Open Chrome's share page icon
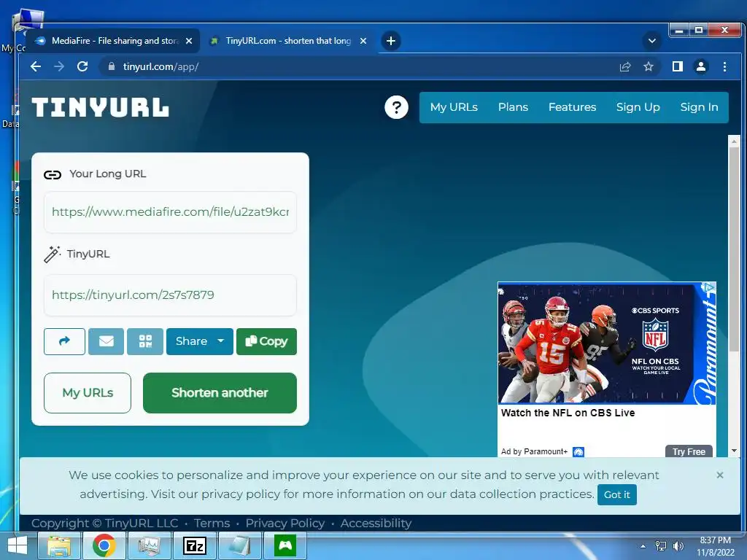This screenshot has width=747, height=560. [x=625, y=66]
